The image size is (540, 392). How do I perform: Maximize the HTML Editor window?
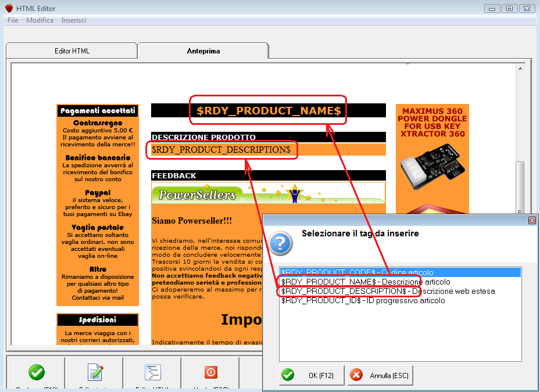tap(509, 9)
